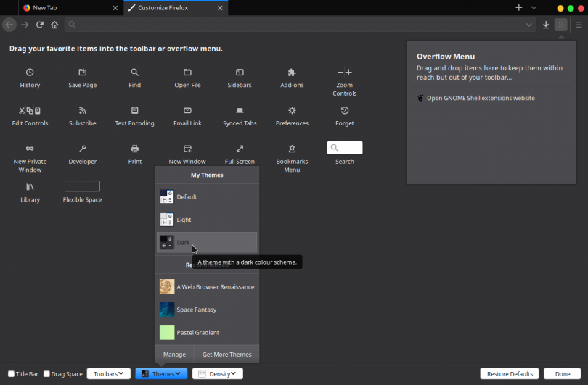Choose the Default theme

coord(207,196)
